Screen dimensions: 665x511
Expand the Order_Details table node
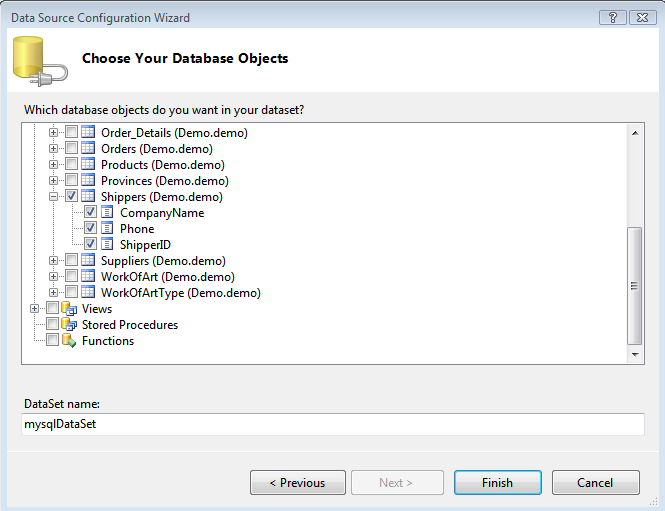click(x=54, y=133)
